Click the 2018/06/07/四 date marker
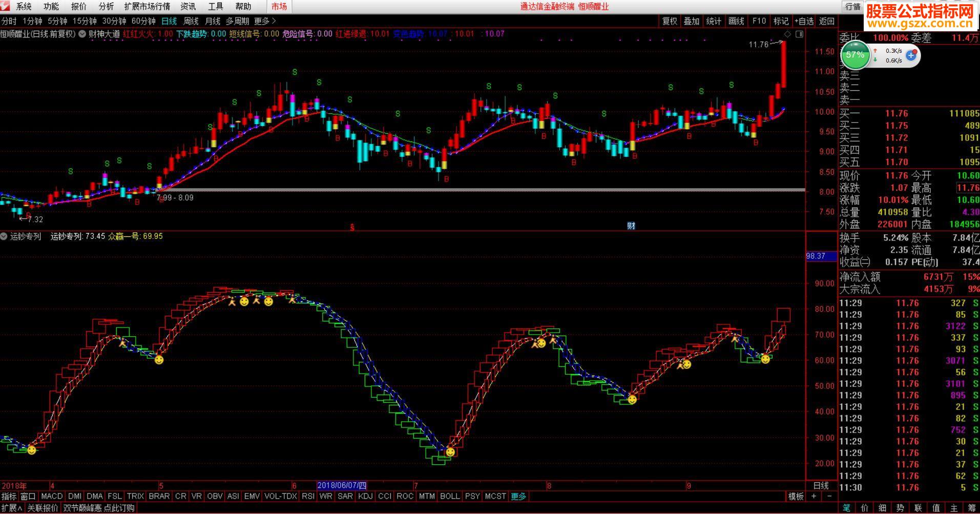Viewport: 980px width, 514px height. pyautogui.click(x=342, y=485)
